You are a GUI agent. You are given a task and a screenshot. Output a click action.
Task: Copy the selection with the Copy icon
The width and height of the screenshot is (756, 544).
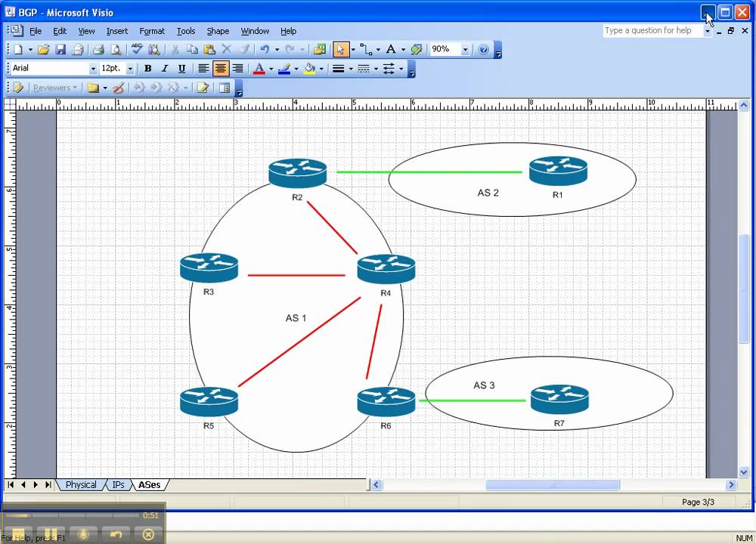pos(192,49)
